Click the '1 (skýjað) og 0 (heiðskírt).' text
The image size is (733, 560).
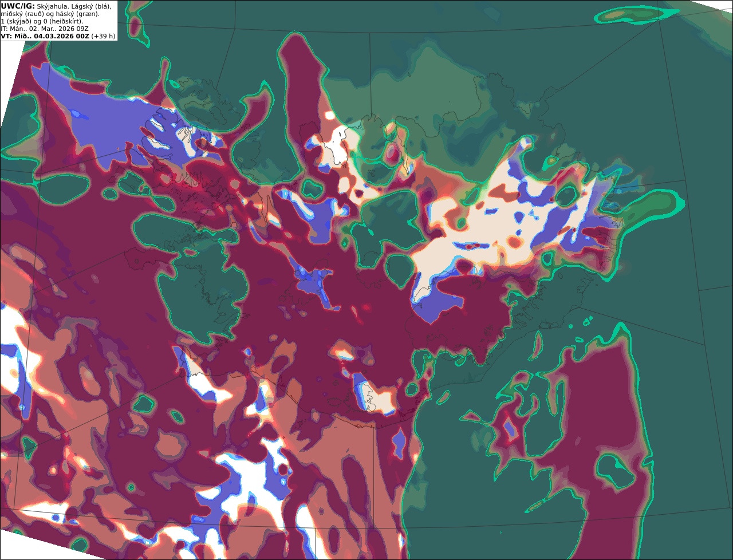click(42, 21)
